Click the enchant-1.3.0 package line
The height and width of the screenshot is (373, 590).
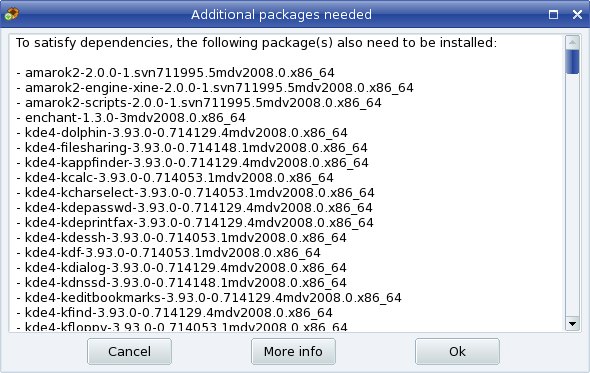(x=131, y=118)
